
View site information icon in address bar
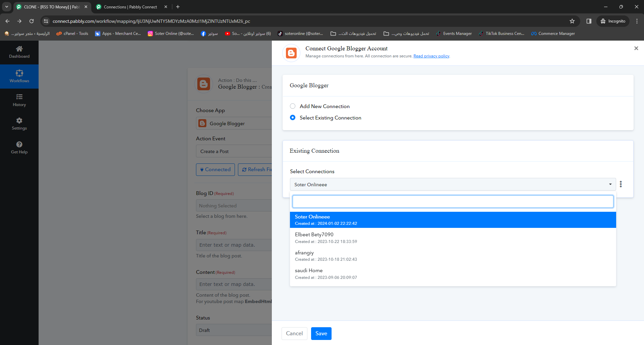pyautogui.click(x=46, y=21)
